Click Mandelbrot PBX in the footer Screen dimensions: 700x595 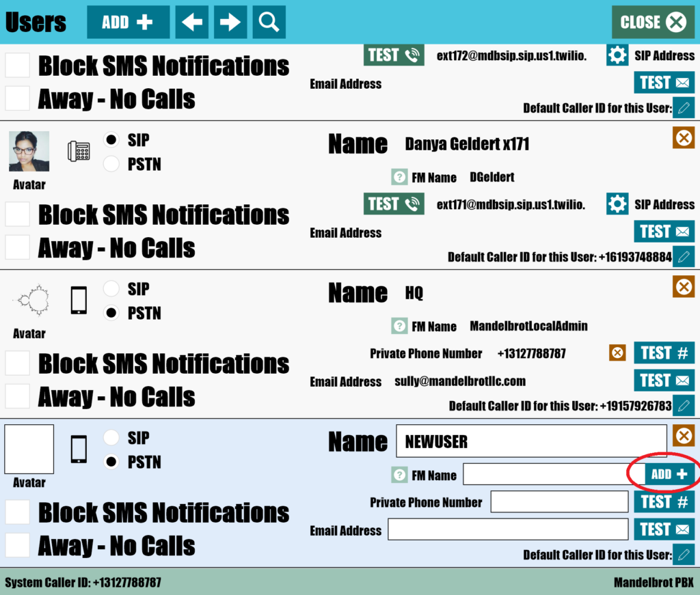[654, 582]
